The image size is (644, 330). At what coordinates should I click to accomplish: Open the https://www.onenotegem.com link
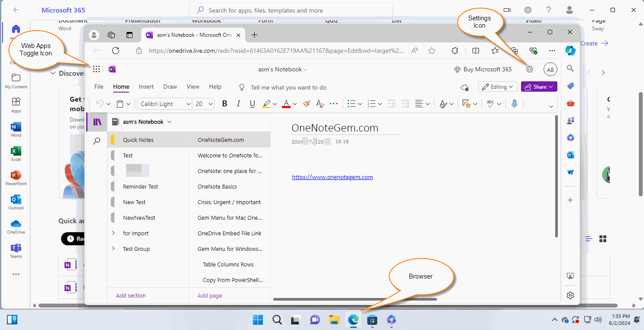(x=332, y=177)
